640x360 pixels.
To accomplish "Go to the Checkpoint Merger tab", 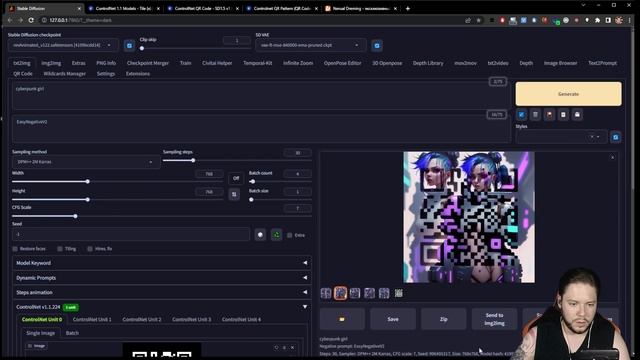I will (x=148, y=63).
